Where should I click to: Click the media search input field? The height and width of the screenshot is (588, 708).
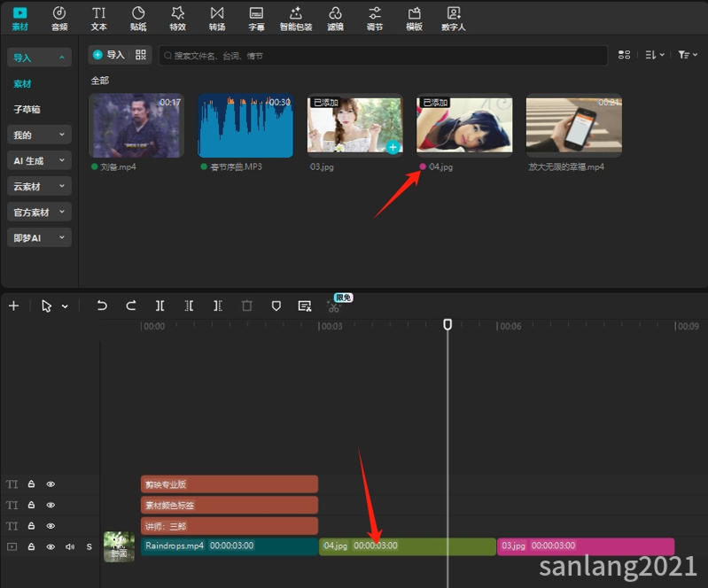[383, 56]
